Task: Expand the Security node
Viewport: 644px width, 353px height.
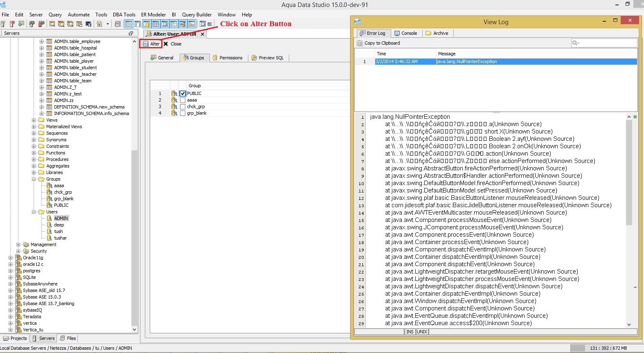Action: point(18,251)
